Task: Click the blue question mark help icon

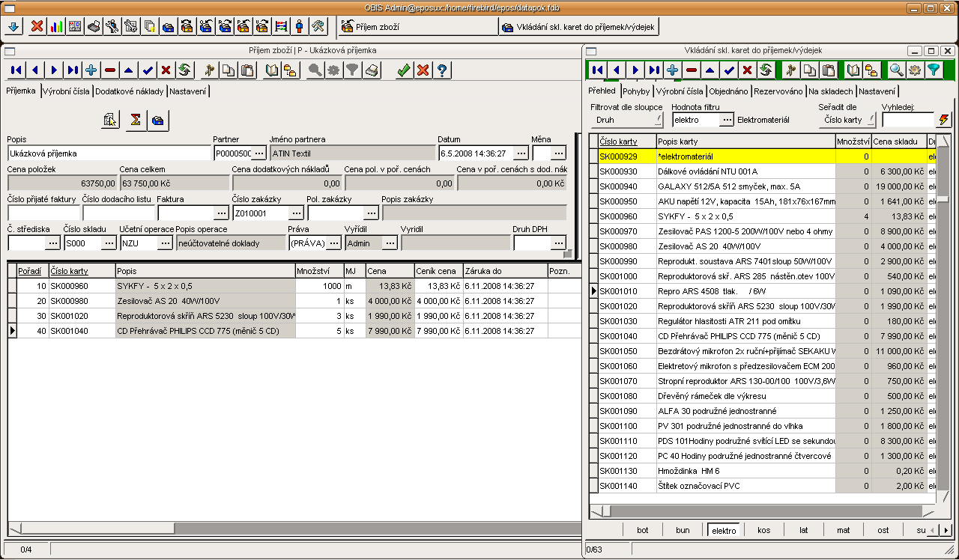Action: point(442,70)
